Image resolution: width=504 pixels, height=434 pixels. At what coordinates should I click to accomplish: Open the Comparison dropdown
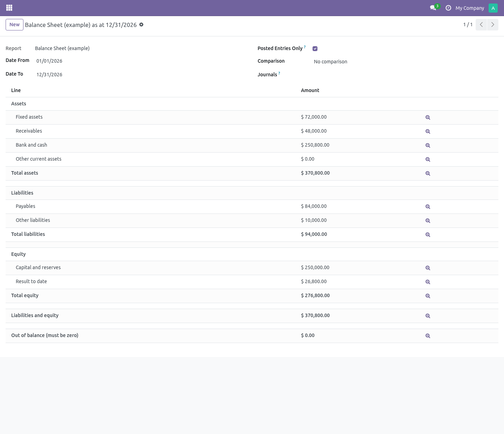click(x=405, y=62)
